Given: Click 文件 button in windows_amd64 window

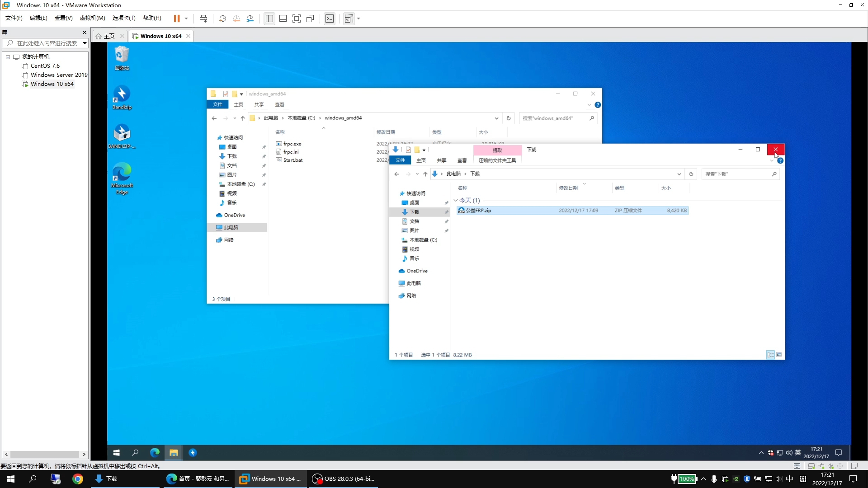Looking at the screenshot, I should pos(217,104).
